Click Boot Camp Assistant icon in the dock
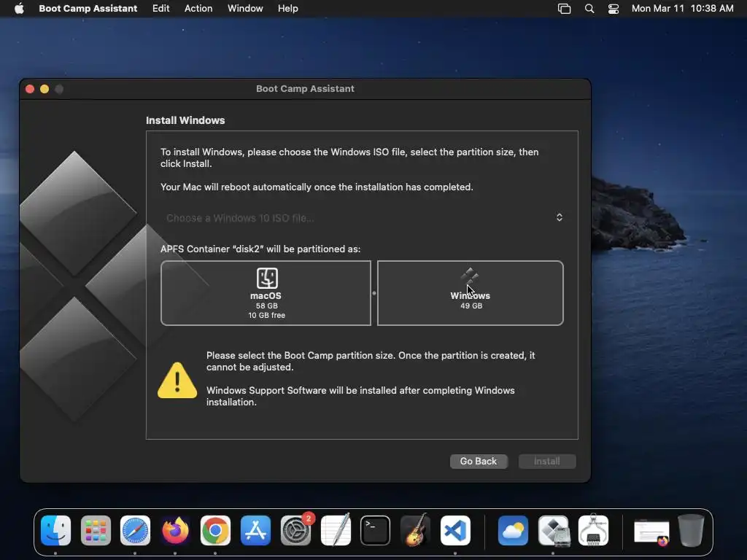This screenshot has height=560, width=747. point(553,531)
